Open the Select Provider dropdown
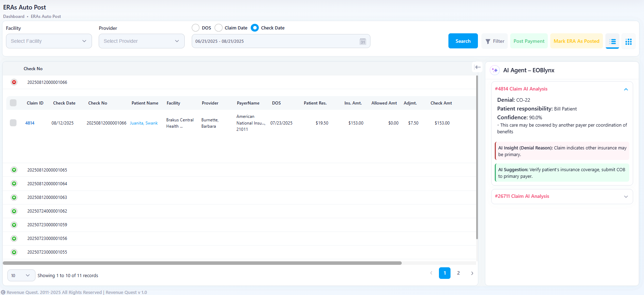Screen dimensions: 644x295 point(142,41)
